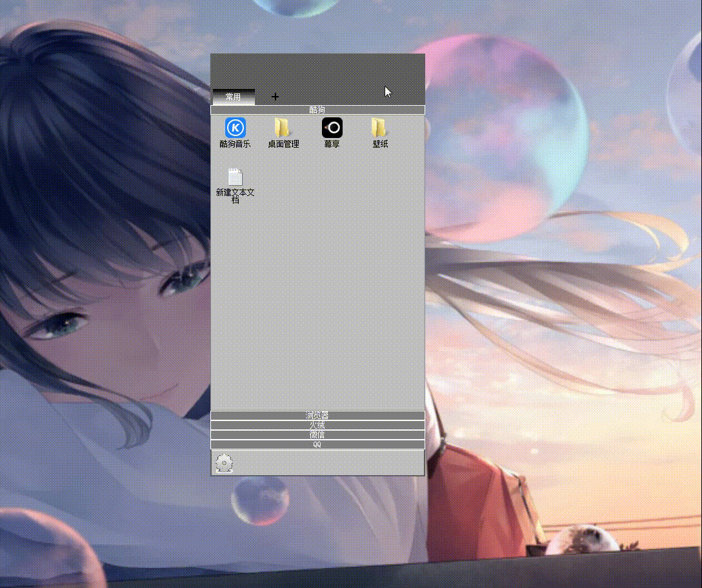Switch to the 常用 tab
Screen dimensions: 702x588
[x=234, y=97]
